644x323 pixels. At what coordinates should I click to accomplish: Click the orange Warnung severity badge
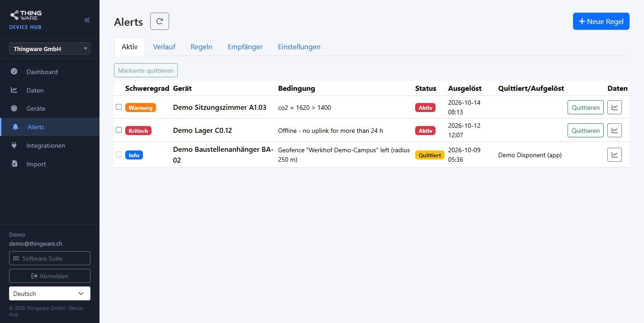click(x=141, y=108)
